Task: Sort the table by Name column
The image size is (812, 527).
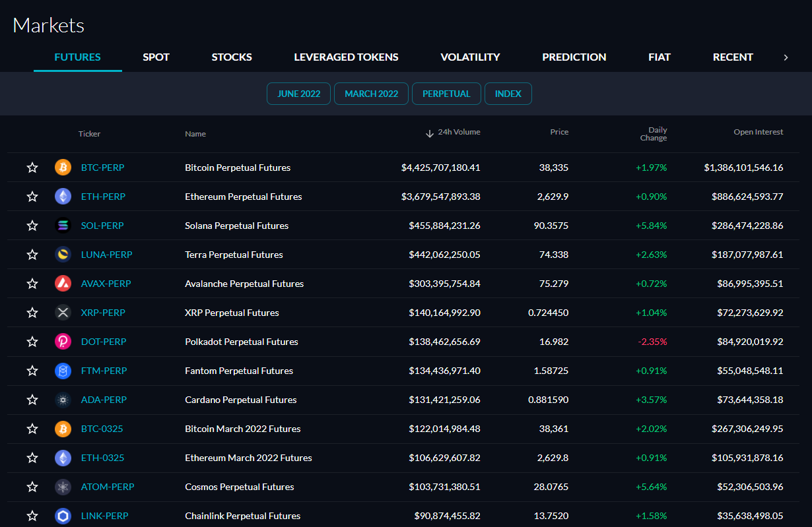Action: click(195, 134)
